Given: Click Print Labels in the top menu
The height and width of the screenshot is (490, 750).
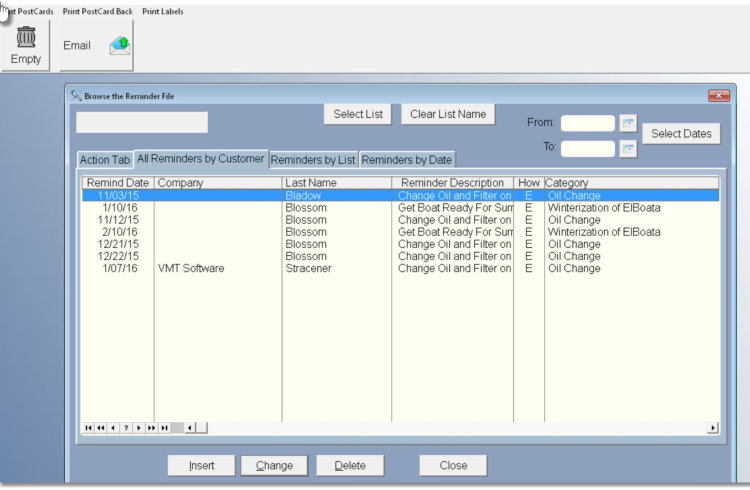Looking at the screenshot, I should [163, 11].
